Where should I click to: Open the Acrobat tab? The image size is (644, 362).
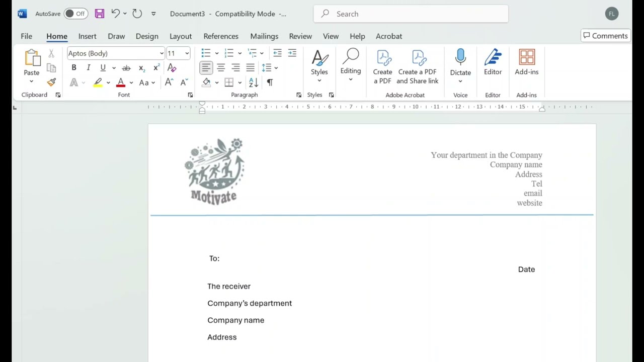click(389, 36)
